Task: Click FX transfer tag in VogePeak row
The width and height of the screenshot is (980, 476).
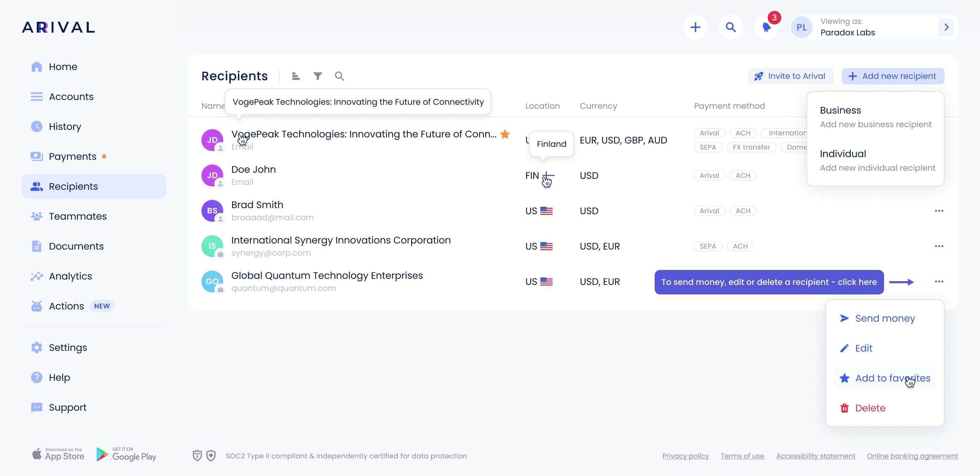Action: coord(751,147)
